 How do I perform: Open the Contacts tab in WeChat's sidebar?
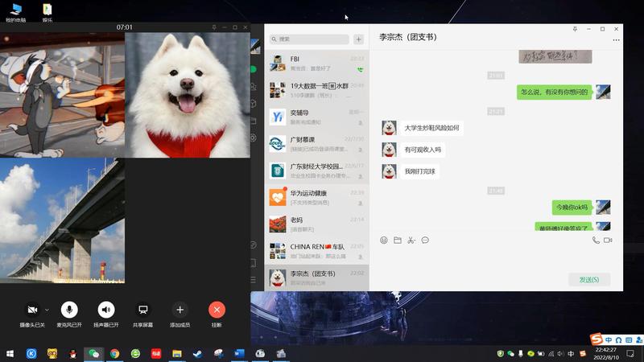click(254, 87)
